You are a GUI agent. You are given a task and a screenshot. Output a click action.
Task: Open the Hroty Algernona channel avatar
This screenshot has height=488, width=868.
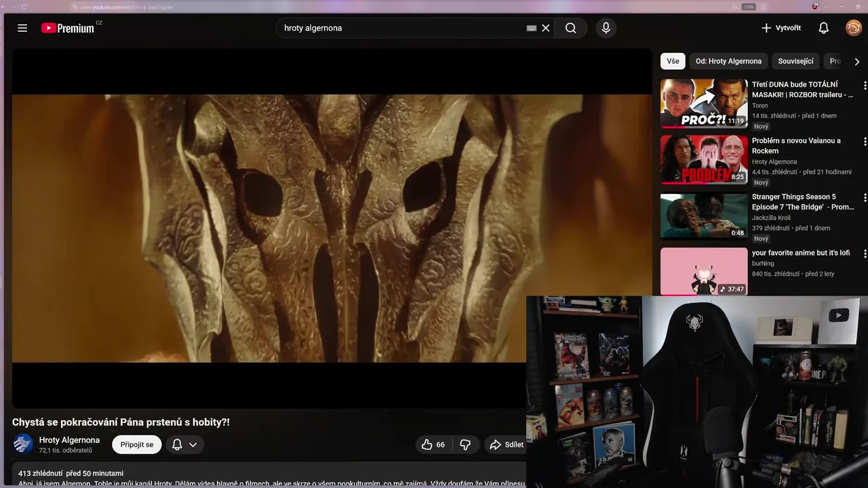(x=23, y=444)
